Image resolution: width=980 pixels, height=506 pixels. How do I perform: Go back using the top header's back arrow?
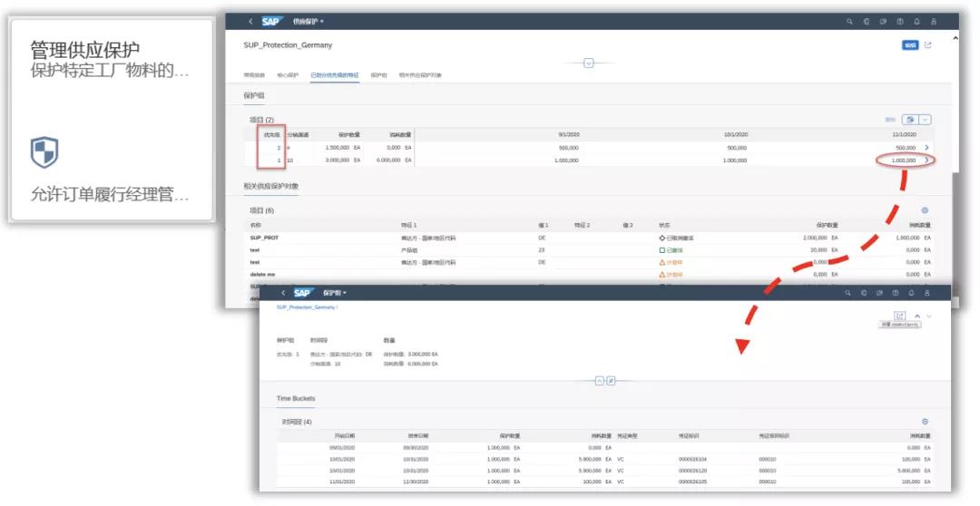(x=251, y=21)
